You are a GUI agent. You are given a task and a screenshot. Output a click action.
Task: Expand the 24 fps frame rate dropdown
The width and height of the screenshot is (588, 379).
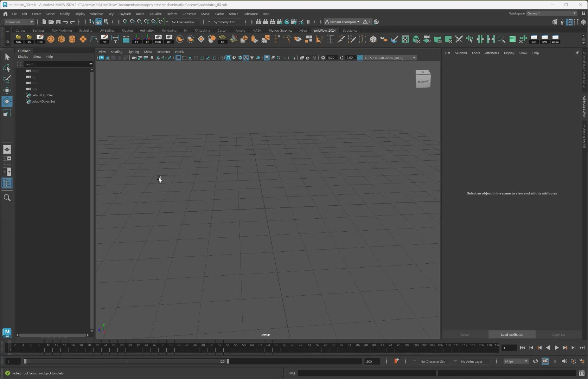point(516,361)
